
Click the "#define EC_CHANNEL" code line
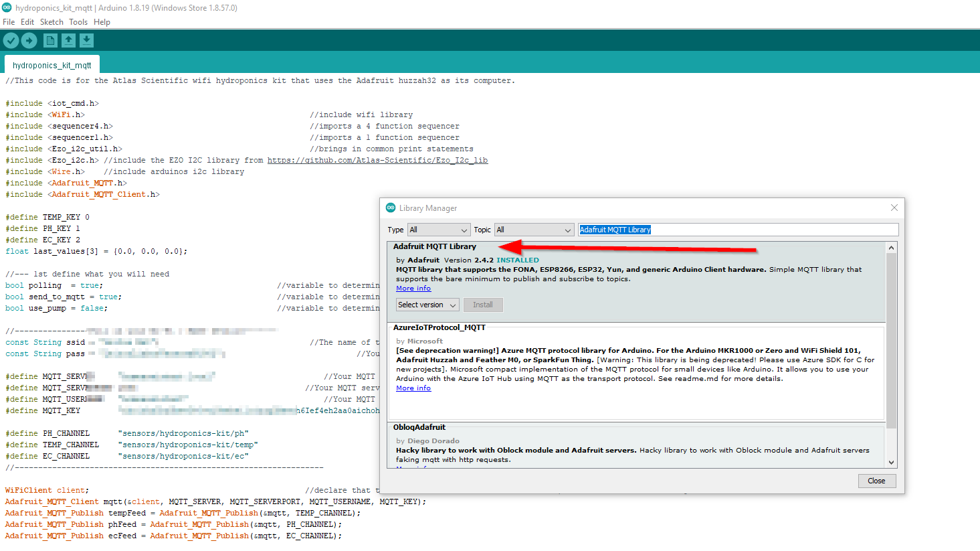point(127,456)
